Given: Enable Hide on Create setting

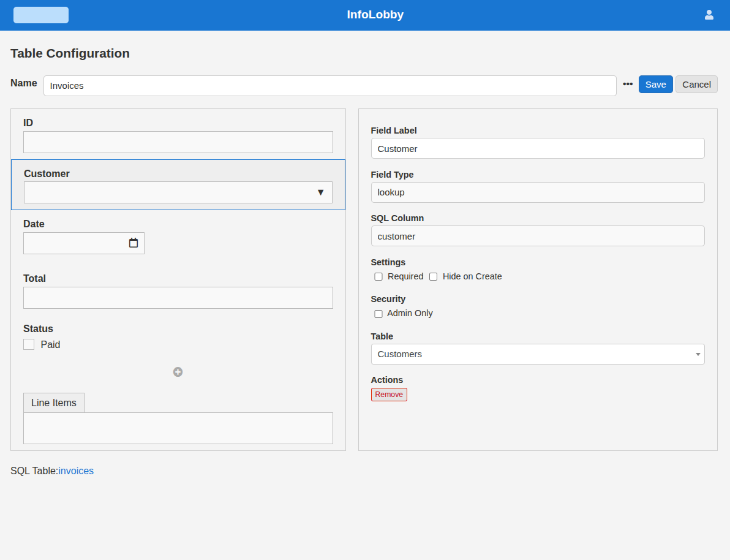Looking at the screenshot, I should click(434, 277).
